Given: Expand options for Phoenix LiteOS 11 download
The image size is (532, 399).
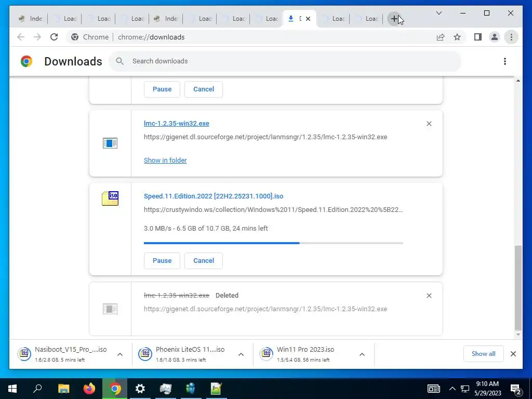Looking at the screenshot, I should [241, 354].
